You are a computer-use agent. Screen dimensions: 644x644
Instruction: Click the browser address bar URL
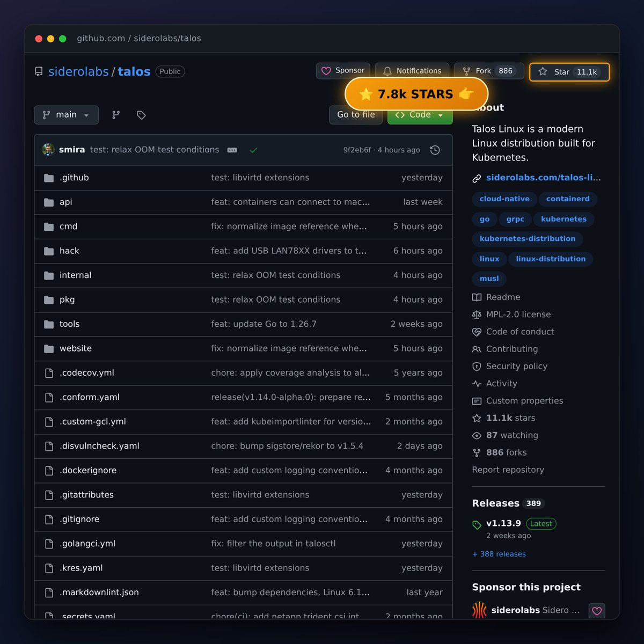[139, 39]
